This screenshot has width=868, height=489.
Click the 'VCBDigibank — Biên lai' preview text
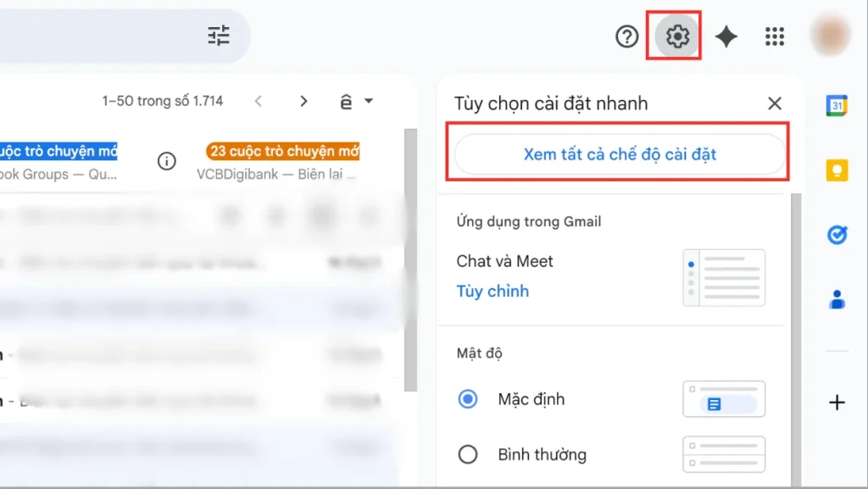click(x=276, y=175)
